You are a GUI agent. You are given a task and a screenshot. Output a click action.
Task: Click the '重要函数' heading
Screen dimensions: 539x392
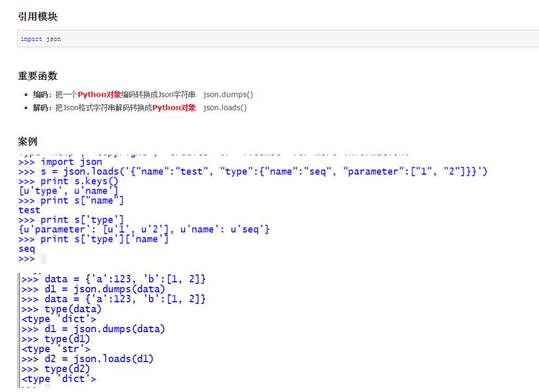(x=37, y=76)
